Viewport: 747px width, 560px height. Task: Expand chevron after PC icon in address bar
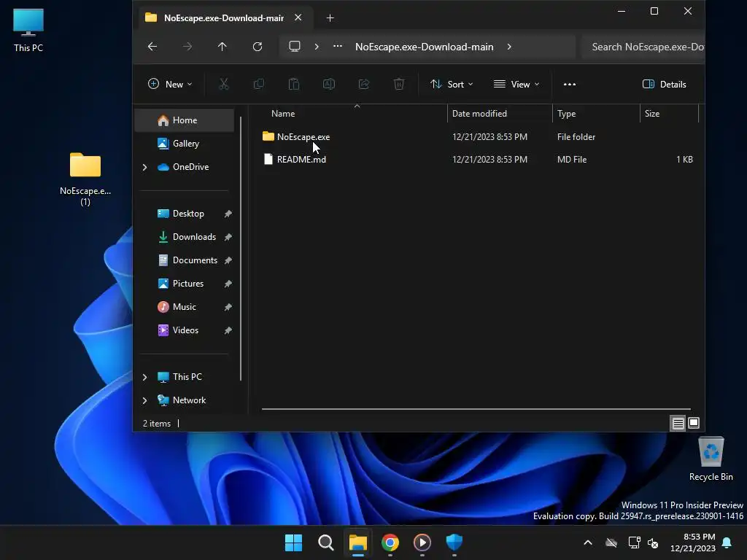click(317, 47)
